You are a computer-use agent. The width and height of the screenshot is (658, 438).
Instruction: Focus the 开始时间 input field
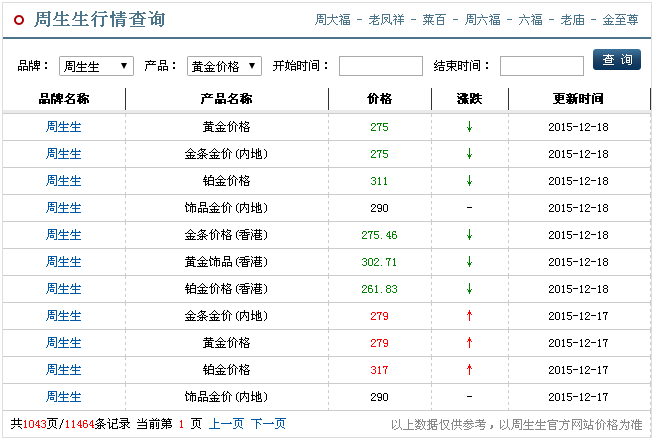(x=381, y=66)
